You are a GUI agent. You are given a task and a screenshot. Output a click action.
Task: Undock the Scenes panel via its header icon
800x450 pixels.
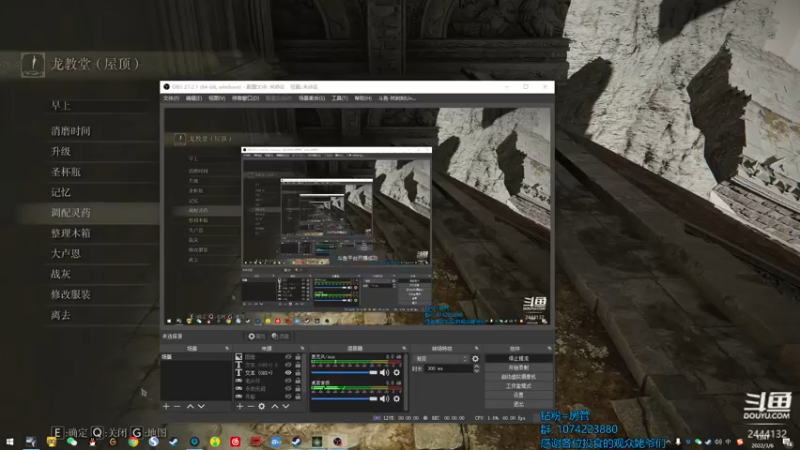pyautogui.click(x=227, y=348)
